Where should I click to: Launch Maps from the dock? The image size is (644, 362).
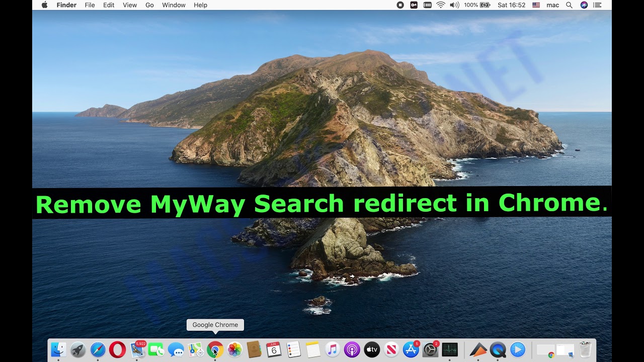pyautogui.click(x=196, y=349)
